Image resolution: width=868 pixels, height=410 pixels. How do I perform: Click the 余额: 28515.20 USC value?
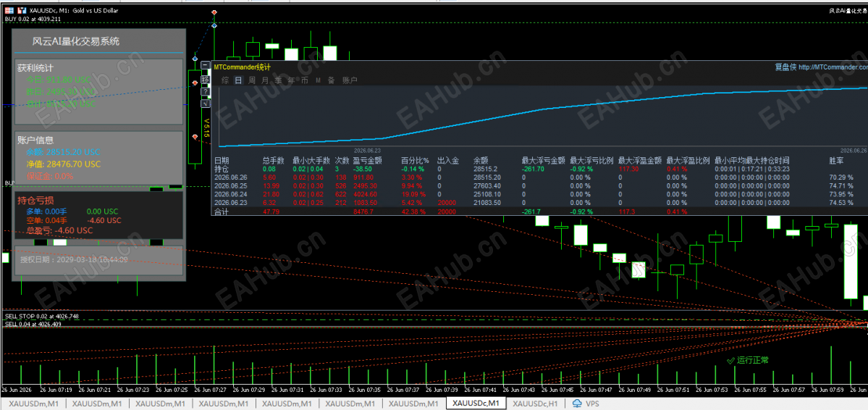tap(64, 152)
